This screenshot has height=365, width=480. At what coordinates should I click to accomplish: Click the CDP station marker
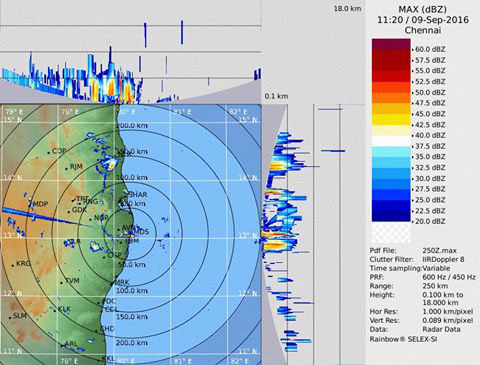tap(49, 153)
